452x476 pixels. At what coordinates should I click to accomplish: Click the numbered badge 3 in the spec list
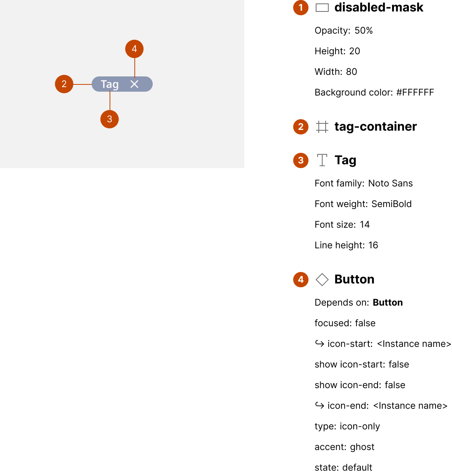[x=301, y=160]
